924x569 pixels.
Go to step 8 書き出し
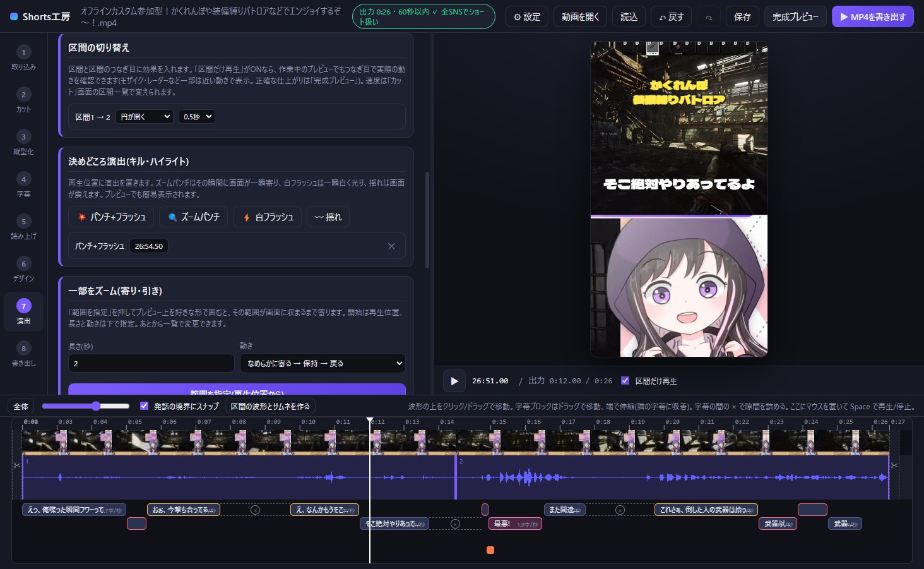23,354
